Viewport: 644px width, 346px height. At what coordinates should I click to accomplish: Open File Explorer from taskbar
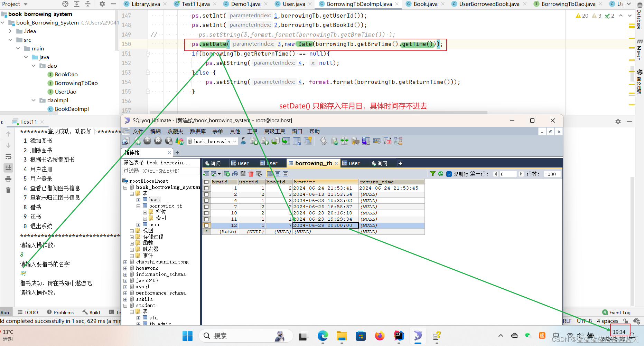coord(342,336)
